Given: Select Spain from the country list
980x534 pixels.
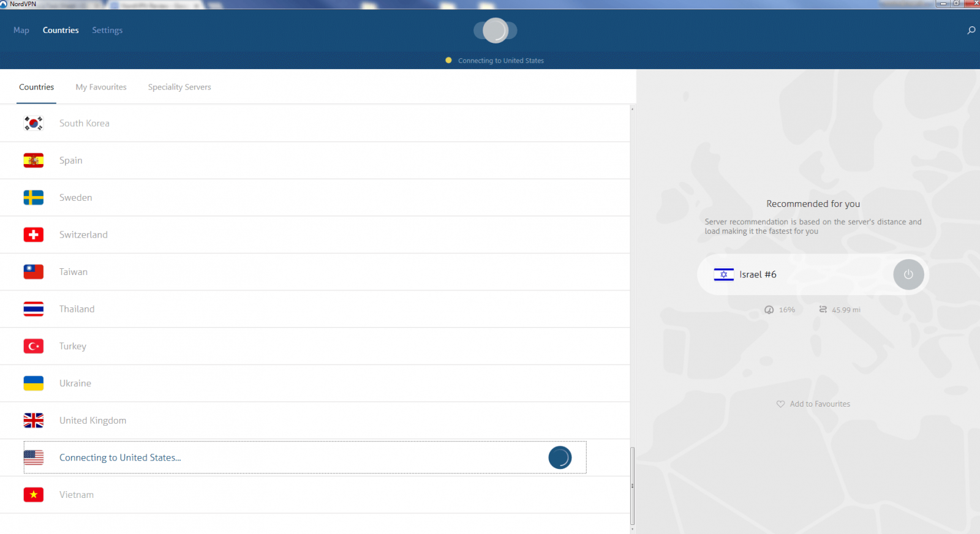Looking at the screenshot, I should tap(71, 160).
